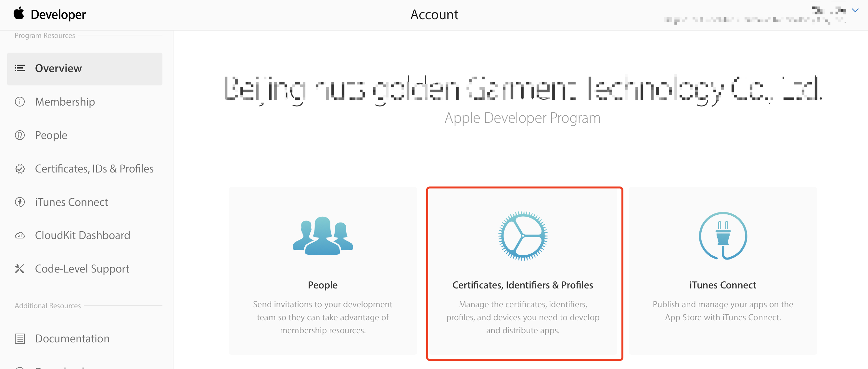The width and height of the screenshot is (868, 369).
Task: Click the People person icon in sidebar
Action: [x=20, y=135]
